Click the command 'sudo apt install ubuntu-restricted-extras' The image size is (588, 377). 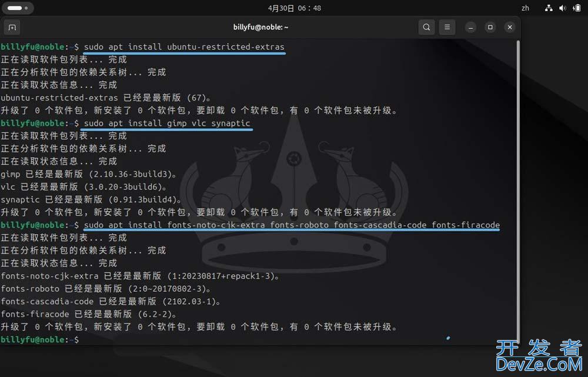point(184,47)
